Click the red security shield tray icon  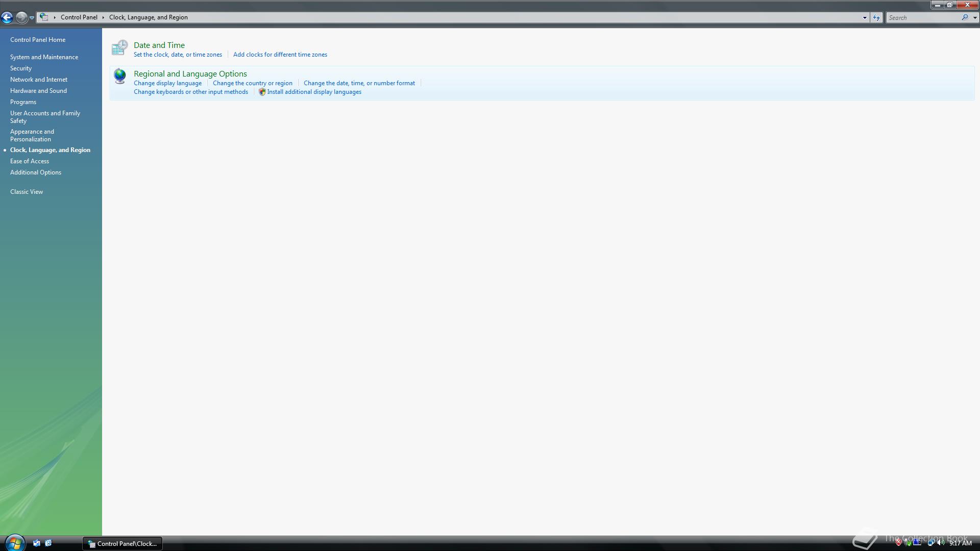coord(899,543)
